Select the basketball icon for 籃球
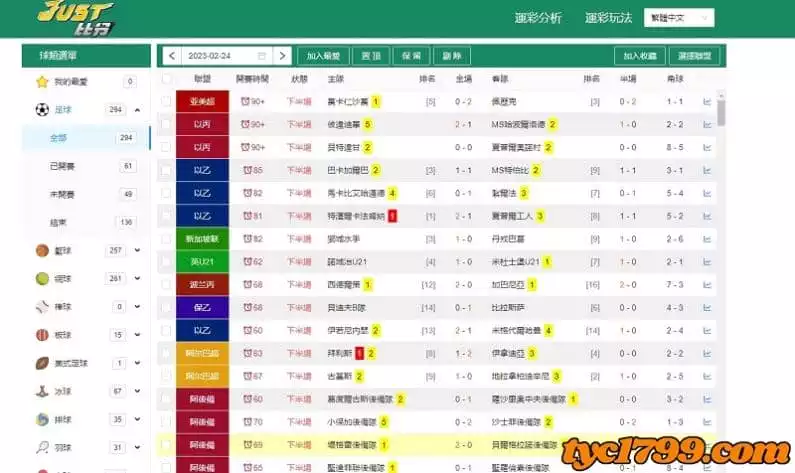Screen dimensions: 795x473 [42, 250]
